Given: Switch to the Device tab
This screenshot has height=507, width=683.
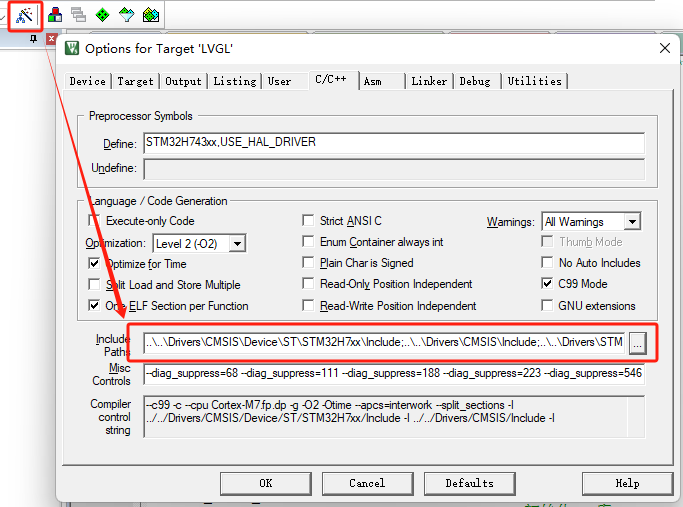Looking at the screenshot, I should (x=88, y=81).
